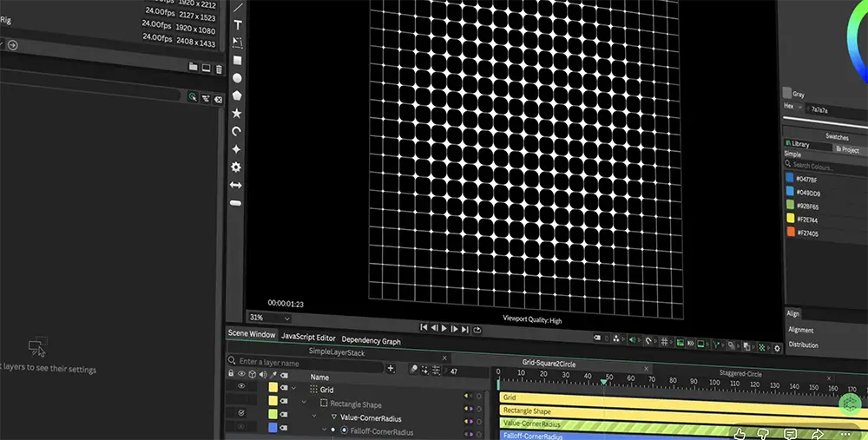Toggle playback loop mode
Screen dimensions: 868x440
[x=477, y=330]
